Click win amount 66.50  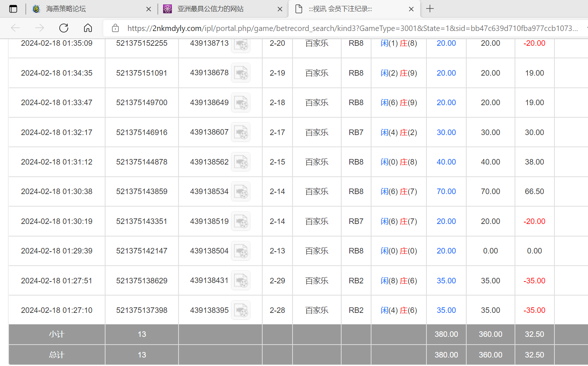pyautogui.click(x=535, y=191)
